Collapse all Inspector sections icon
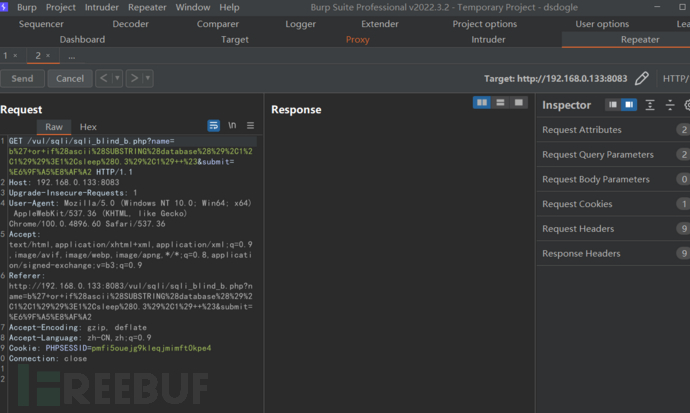Image resolution: width=690 pixels, height=413 pixels. point(670,105)
